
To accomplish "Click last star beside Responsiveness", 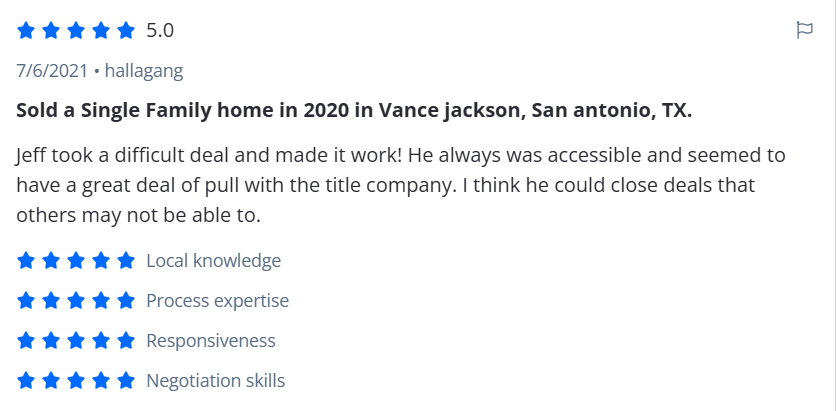I will coord(126,341).
